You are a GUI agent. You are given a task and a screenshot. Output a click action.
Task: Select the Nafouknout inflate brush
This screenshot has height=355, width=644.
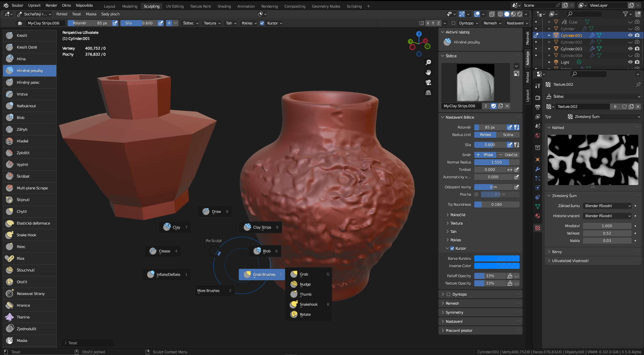point(30,106)
